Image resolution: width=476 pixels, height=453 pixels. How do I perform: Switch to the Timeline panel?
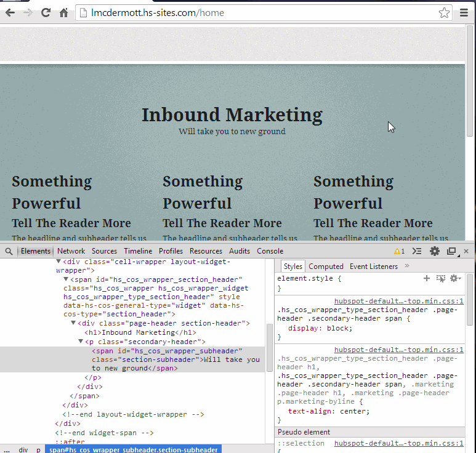pos(138,251)
